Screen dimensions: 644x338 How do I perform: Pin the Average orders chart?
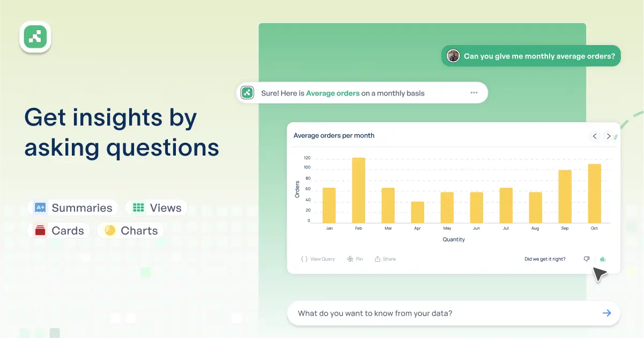[x=355, y=259]
